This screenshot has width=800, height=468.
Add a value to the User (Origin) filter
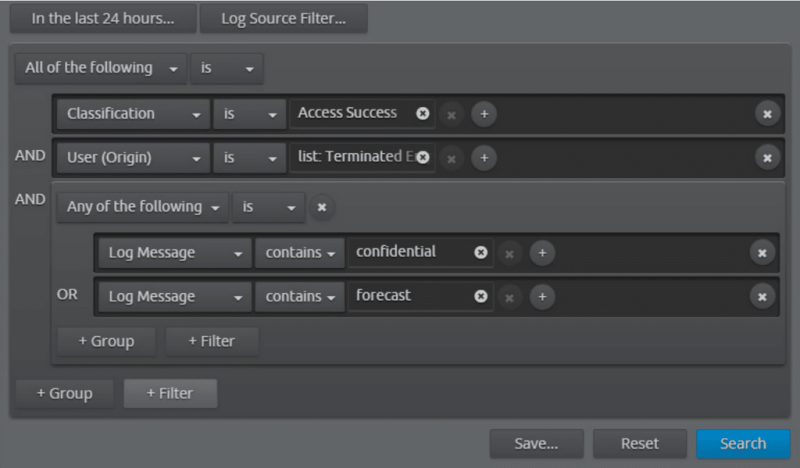[484, 158]
